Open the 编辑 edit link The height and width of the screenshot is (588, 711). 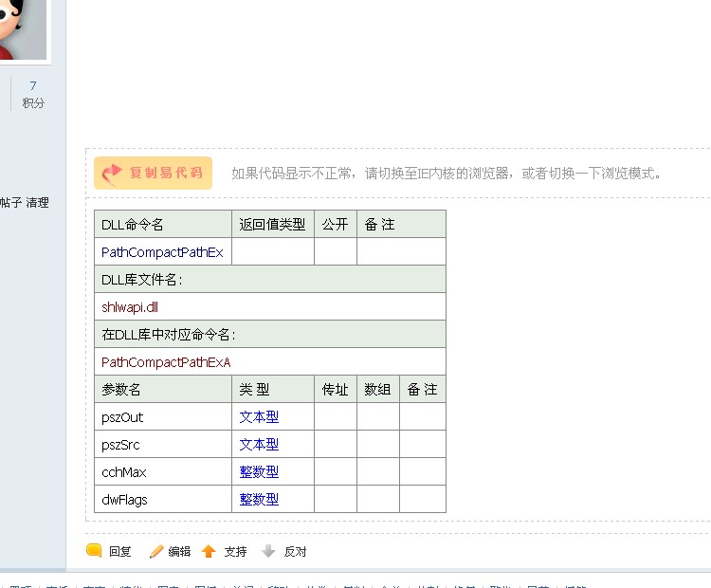[x=179, y=551]
